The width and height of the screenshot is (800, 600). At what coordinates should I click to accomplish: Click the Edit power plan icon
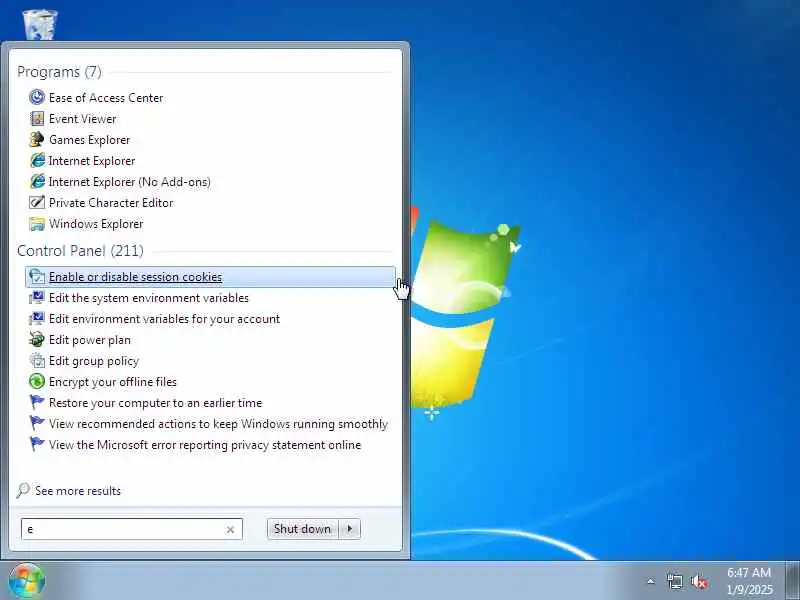point(37,339)
